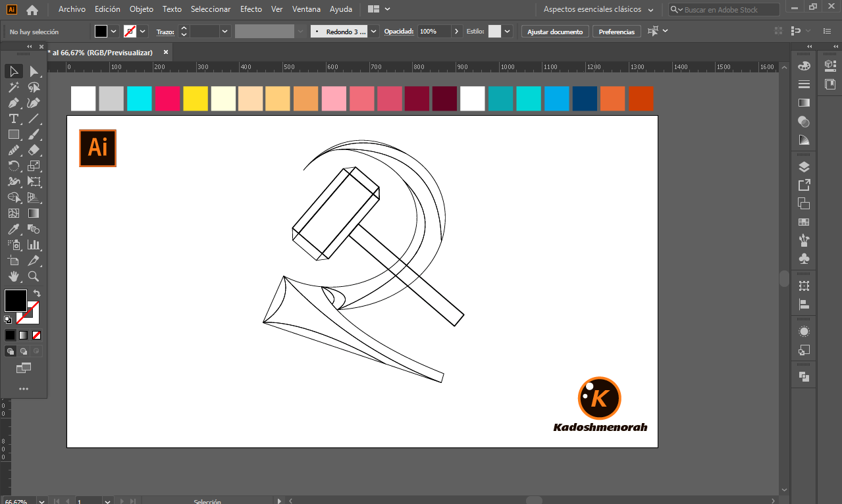842x504 pixels.
Task: Open zoom level dropdown in status bar
Action: pyautogui.click(x=41, y=501)
